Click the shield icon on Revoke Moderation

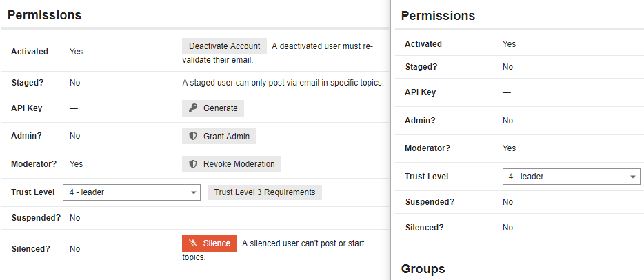click(x=193, y=164)
